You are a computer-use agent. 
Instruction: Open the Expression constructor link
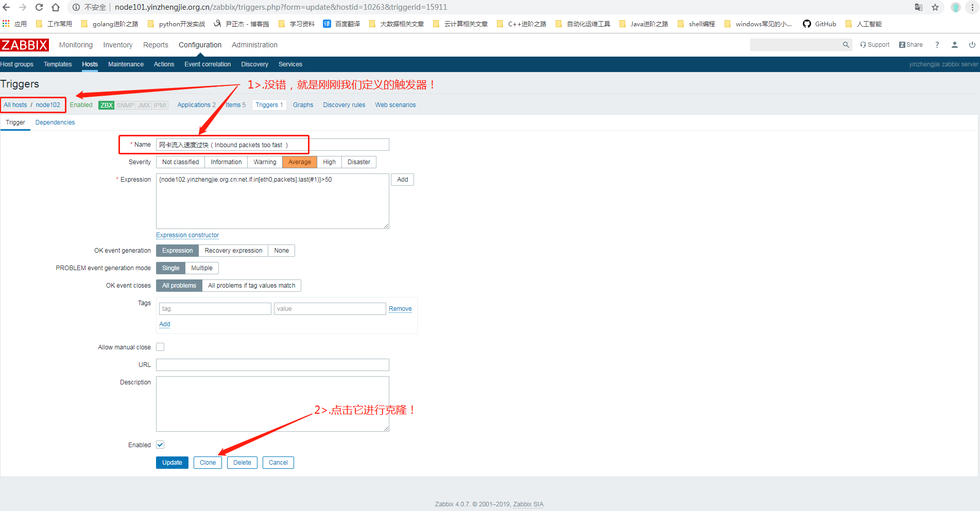tap(187, 235)
